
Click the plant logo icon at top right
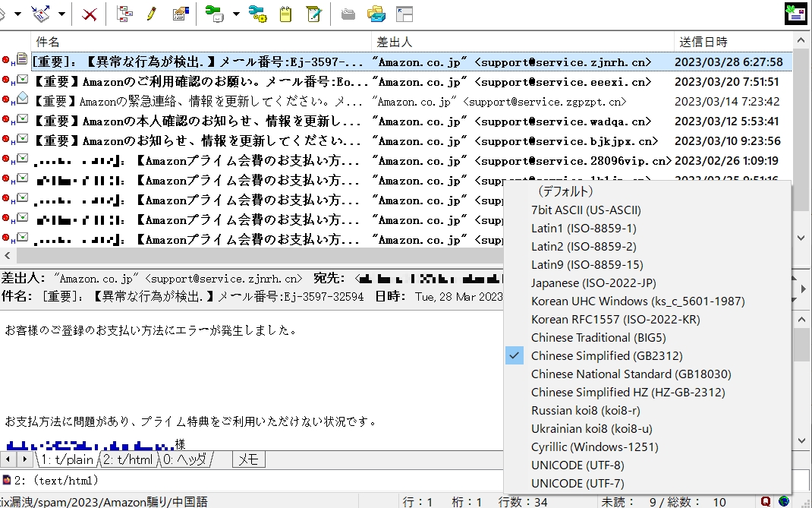[795, 14]
